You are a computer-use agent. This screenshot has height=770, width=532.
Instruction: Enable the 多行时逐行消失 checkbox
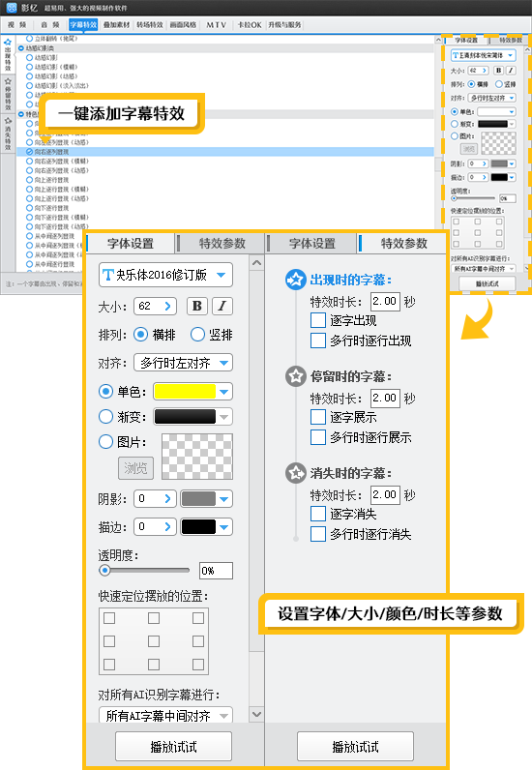[318, 534]
